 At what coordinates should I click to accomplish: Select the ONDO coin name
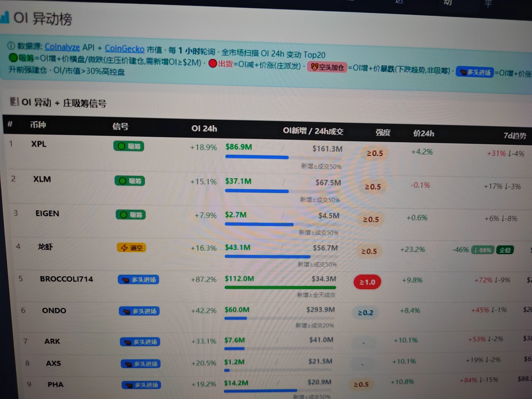pos(54,311)
